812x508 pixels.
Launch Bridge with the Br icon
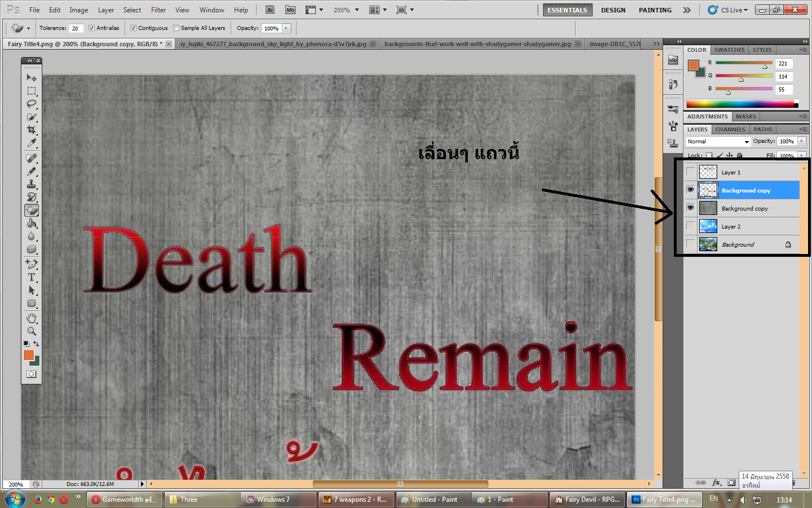[x=270, y=10]
